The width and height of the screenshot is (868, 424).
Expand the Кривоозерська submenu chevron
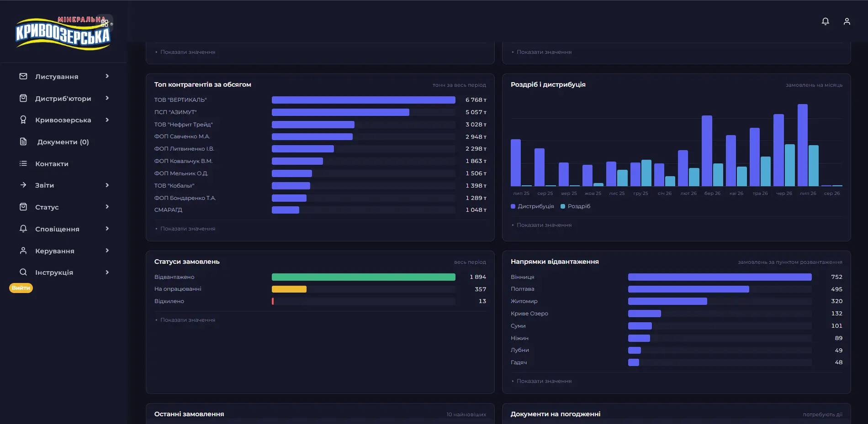click(x=107, y=120)
